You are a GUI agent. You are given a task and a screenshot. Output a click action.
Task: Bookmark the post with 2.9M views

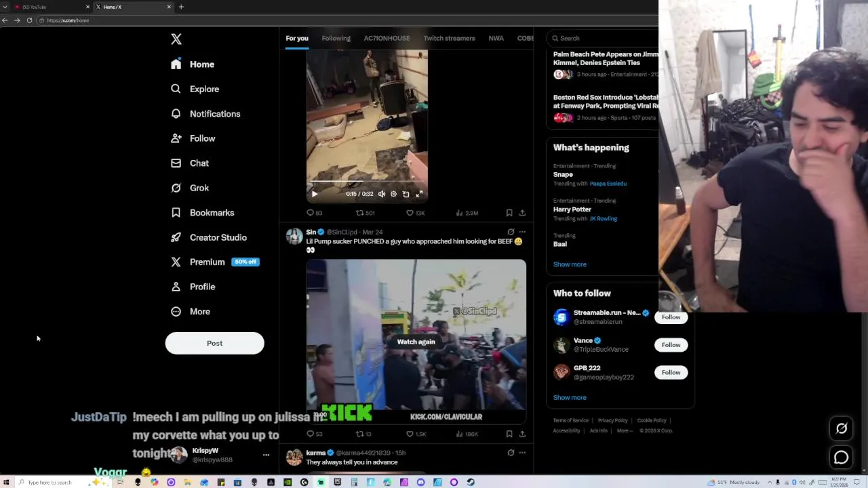click(x=509, y=213)
